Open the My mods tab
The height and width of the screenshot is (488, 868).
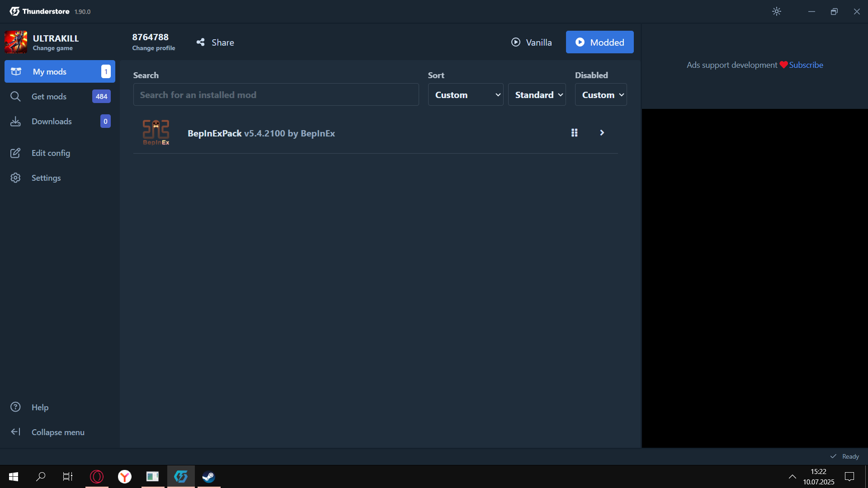pos(60,71)
